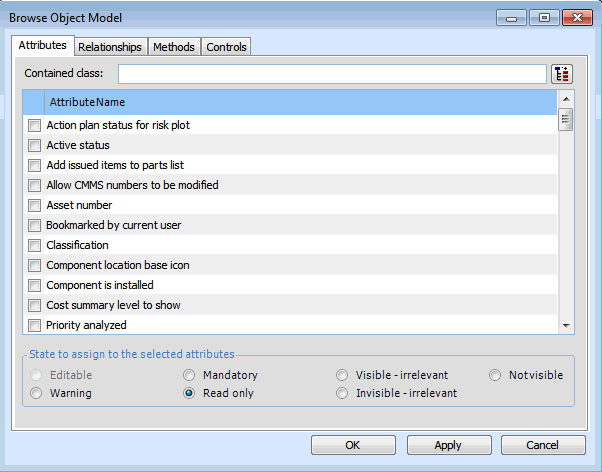Choose the Mandatory radio option

tap(189, 375)
